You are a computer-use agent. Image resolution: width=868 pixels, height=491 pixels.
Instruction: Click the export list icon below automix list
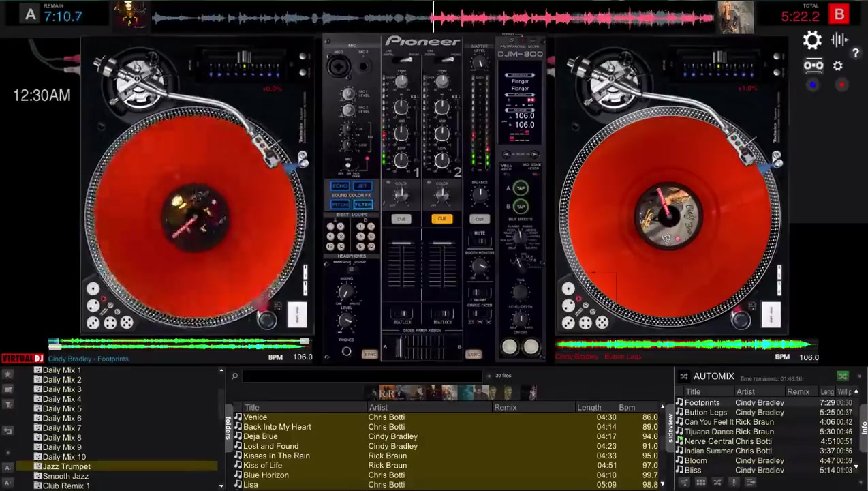coord(750,482)
